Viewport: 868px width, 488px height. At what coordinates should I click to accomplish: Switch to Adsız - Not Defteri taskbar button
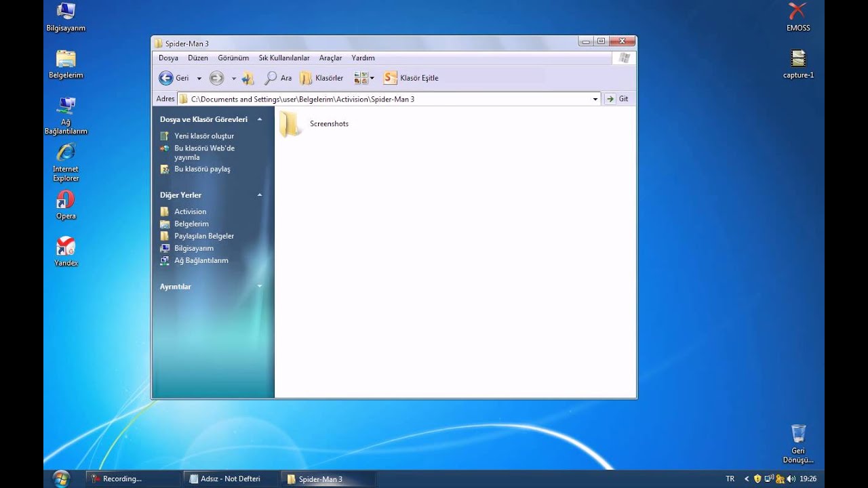tap(231, 479)
